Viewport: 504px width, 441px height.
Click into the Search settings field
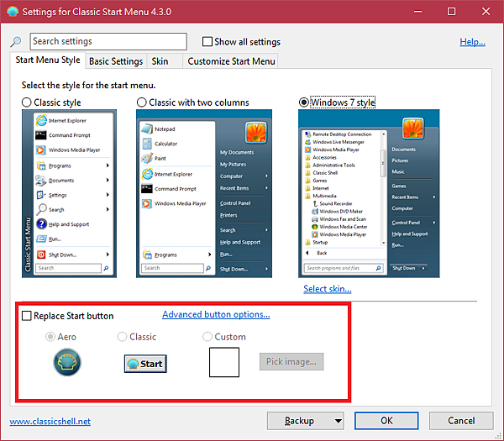[x=108, y=41]
